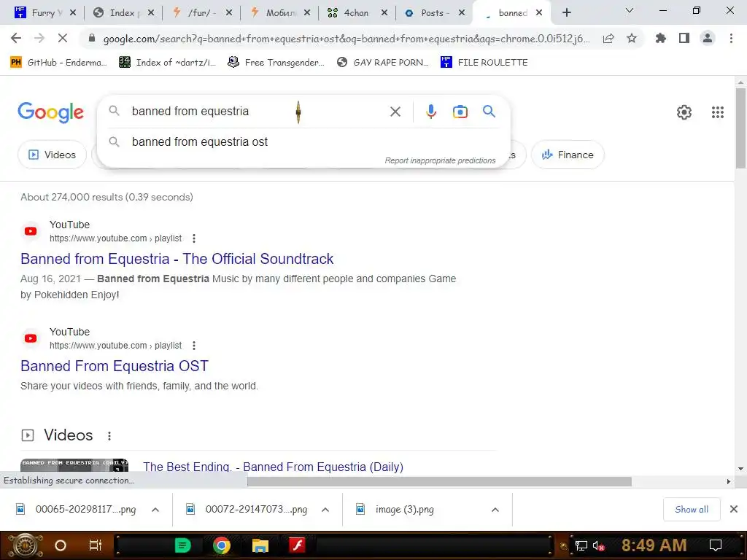This screenshot has width=747, height=560.
Task: Click Show all downloads
Action: tap(692, 510)
